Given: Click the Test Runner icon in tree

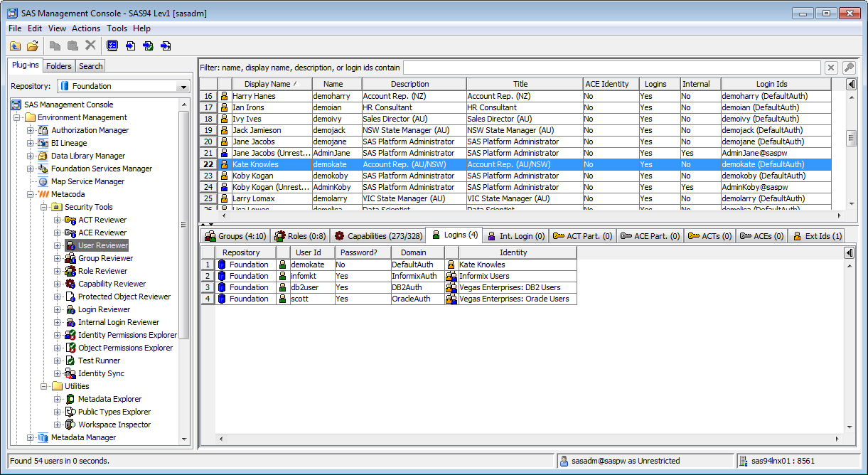Looking at the screenshot, I should (70, 361).
